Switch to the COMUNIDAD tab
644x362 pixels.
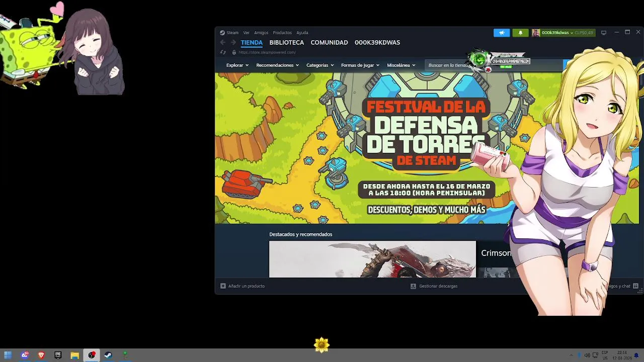pos(329,43)
